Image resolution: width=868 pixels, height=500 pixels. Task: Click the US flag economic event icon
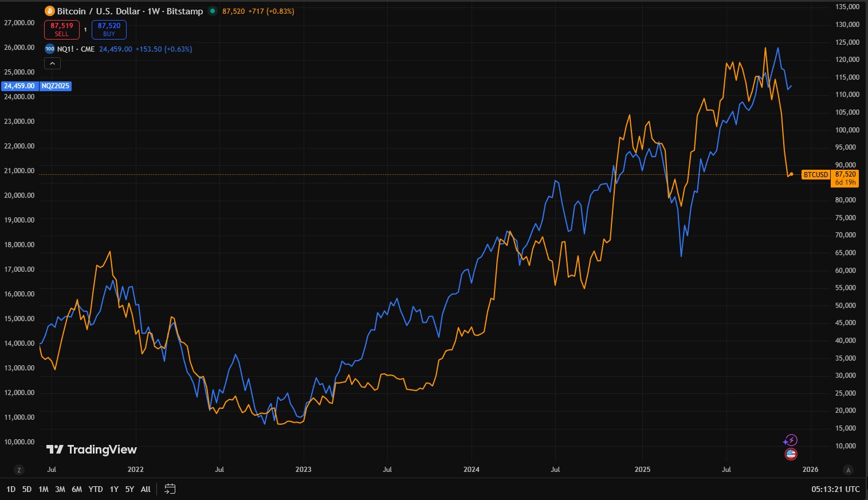coord(791,454)
